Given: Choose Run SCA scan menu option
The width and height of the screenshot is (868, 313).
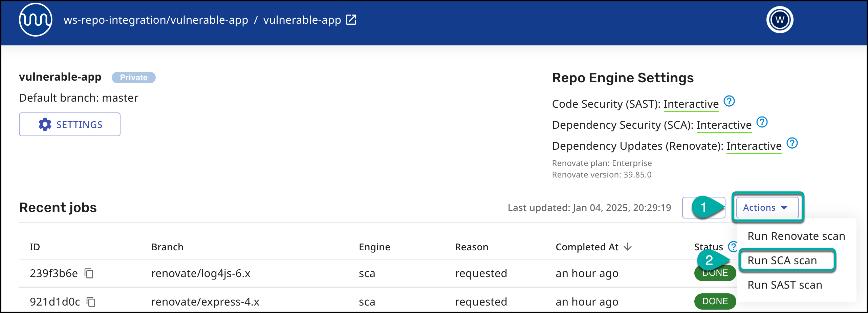Looking at the screenshot, I should click(782, 260).
